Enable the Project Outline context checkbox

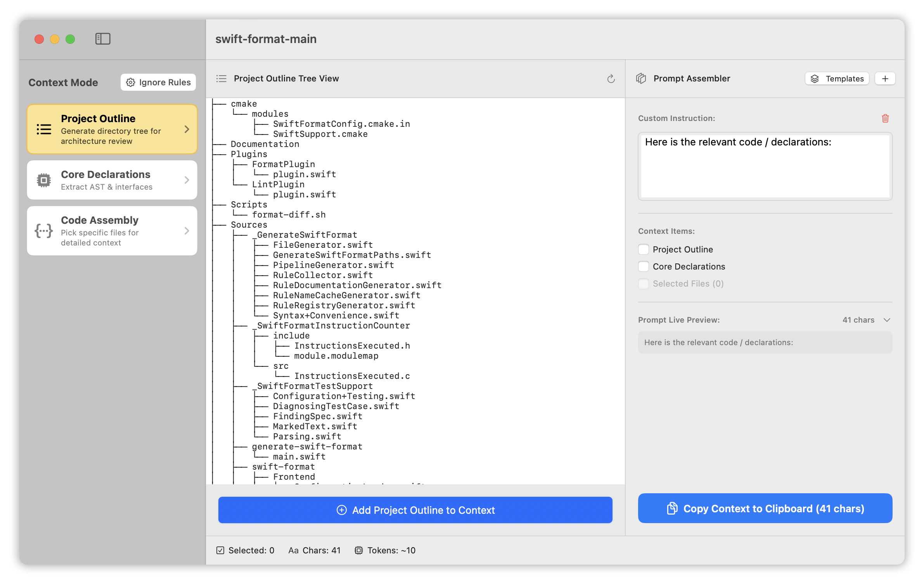(x=644, y=249)
